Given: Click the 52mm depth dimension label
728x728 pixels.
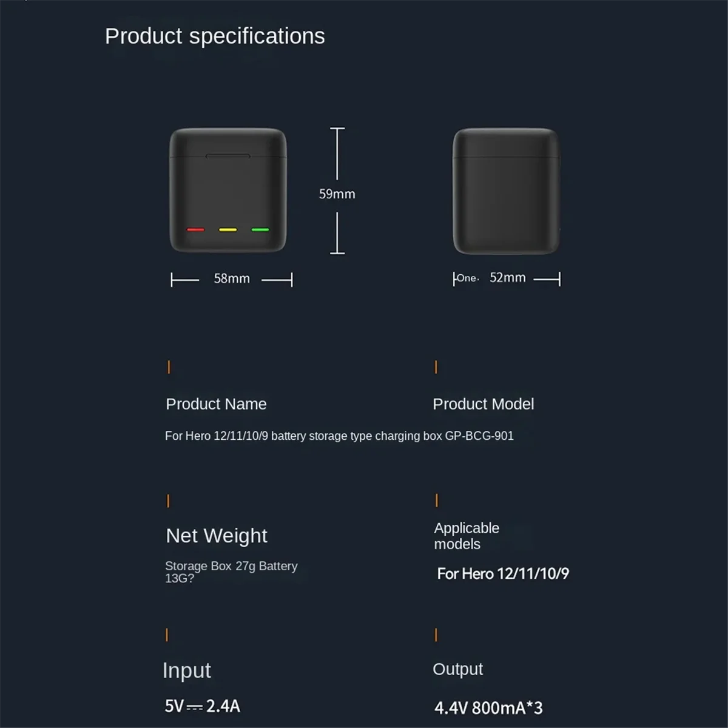Looking at the screenshot, I should (508, 277).
